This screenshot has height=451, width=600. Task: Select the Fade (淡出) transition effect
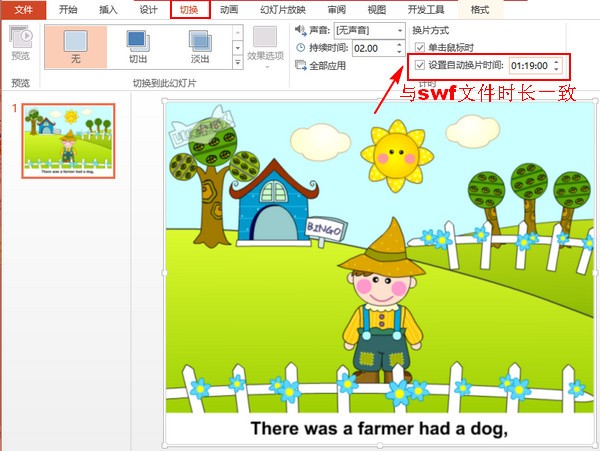(200, 47)
